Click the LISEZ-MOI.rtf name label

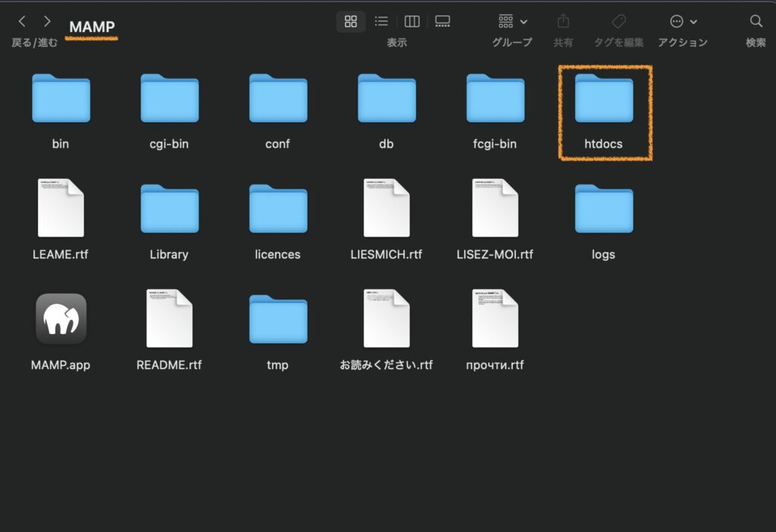(x=495, y=255)
